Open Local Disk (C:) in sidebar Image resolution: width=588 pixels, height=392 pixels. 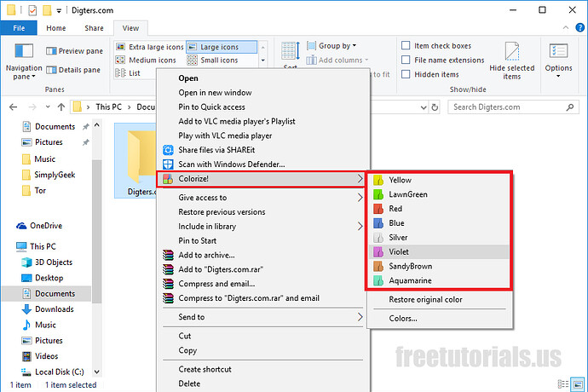tap(53, 372)
